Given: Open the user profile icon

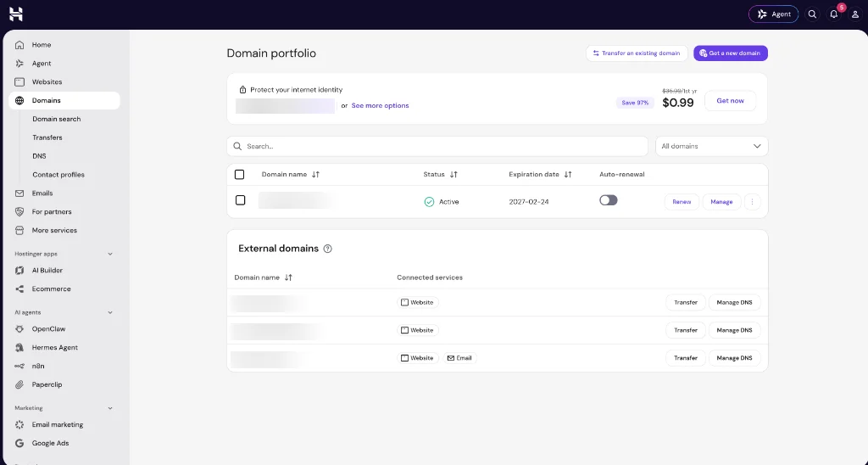Looking at the screenshot, I should [x=855, y=14].
